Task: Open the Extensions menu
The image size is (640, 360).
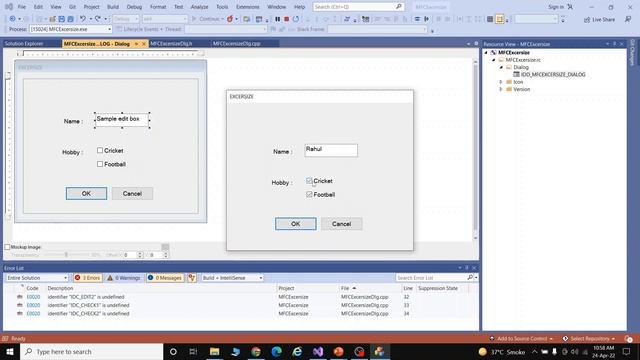Action: pos(247,7)
